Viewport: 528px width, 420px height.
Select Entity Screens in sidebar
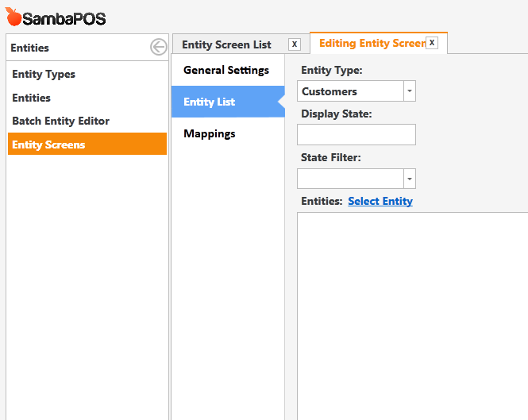pos(87,144)
